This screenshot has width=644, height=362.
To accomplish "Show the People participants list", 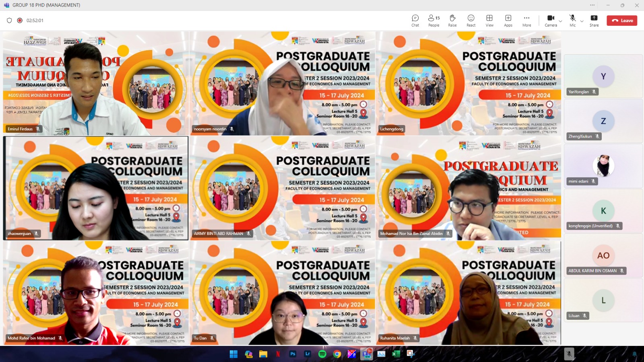I will coord(433,21).
